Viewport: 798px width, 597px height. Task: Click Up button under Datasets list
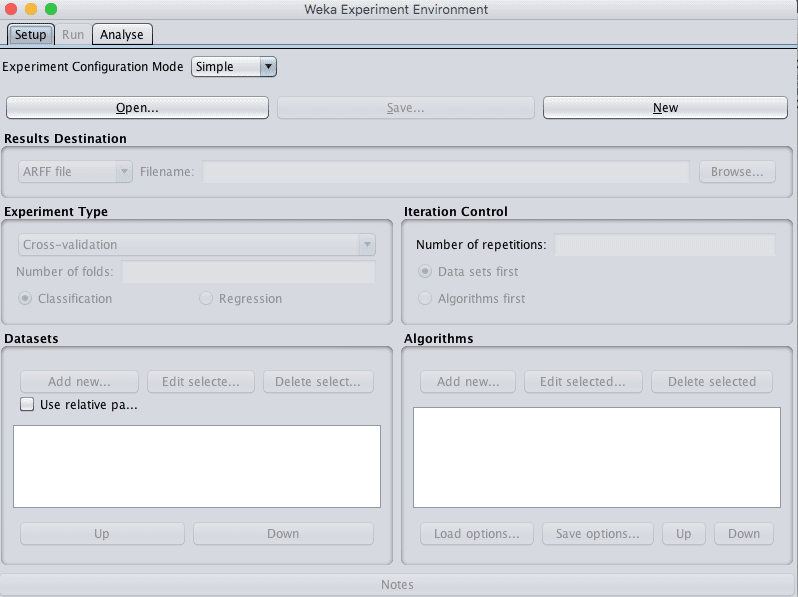102,534
